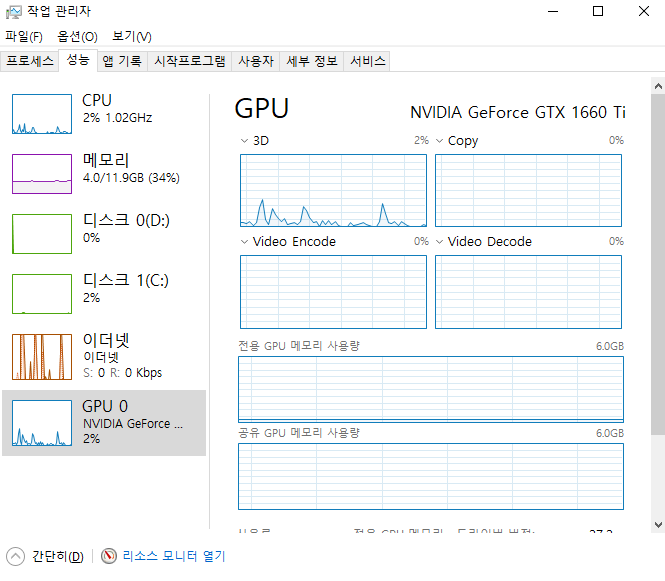The image size is (665, 581).
Task: Click the 4.0/11.9GB (34%) memory text
Action: (131, 177)
